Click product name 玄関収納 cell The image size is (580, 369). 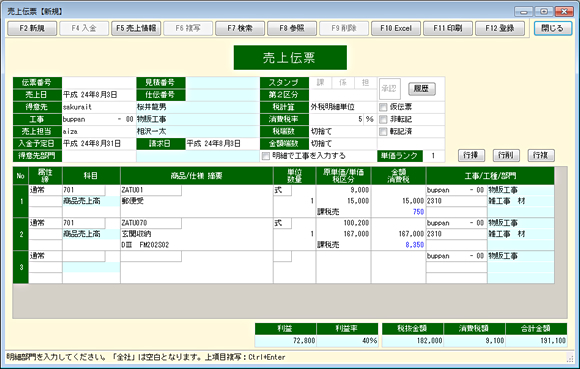pyautogui.click(x=196, y=234)
